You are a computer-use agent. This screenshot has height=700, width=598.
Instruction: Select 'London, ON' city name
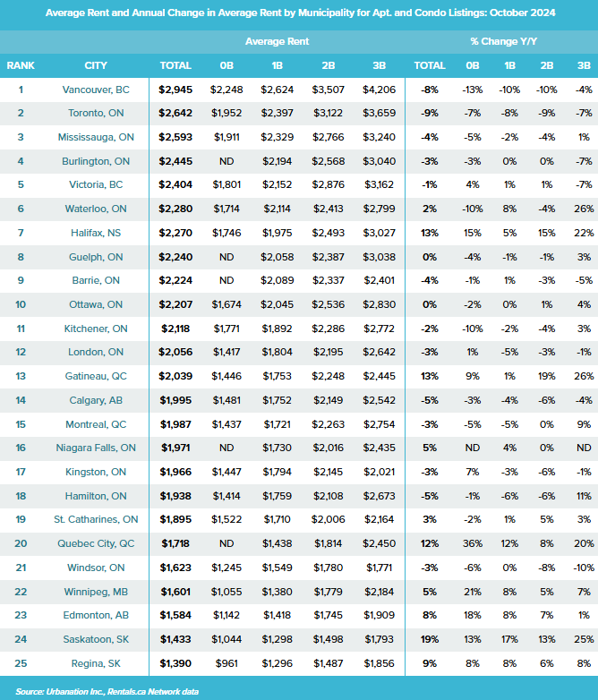(96, 352)
